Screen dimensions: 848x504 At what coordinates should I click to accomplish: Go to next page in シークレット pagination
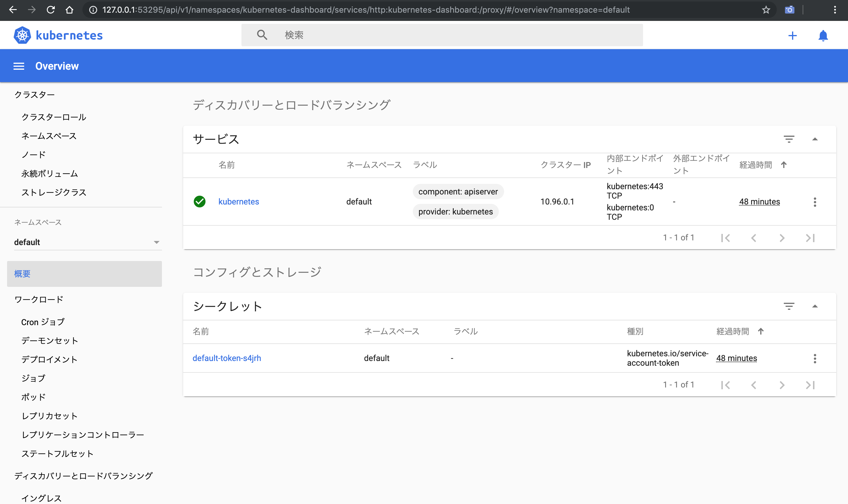click(x=782, y=385)
